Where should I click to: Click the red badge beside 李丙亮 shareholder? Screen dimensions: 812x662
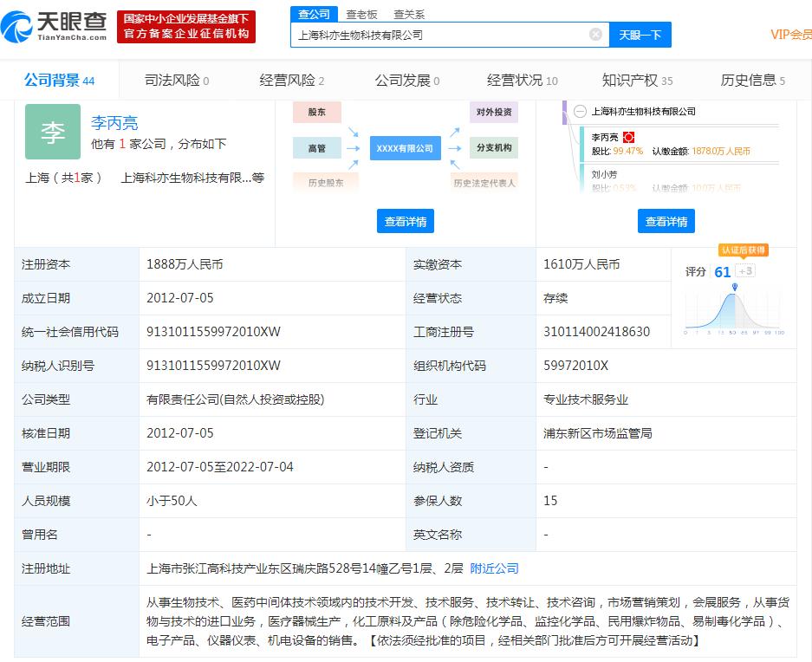[x=628, y=137]
